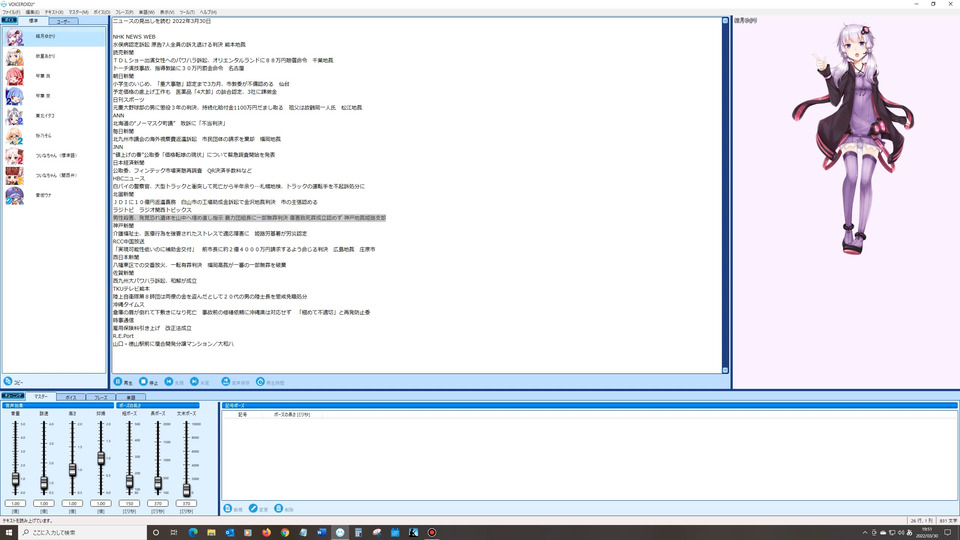This screenshot has height=540, width=960.
Task: Click the 記号 column header
Action: (x=242, y=414)
